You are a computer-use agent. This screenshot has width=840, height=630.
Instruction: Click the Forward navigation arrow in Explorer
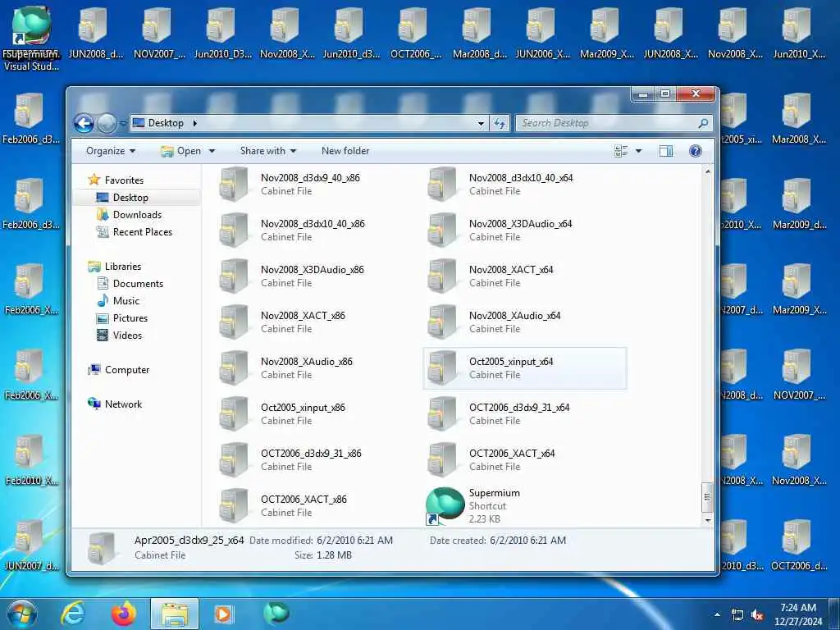tap(107, 124)
